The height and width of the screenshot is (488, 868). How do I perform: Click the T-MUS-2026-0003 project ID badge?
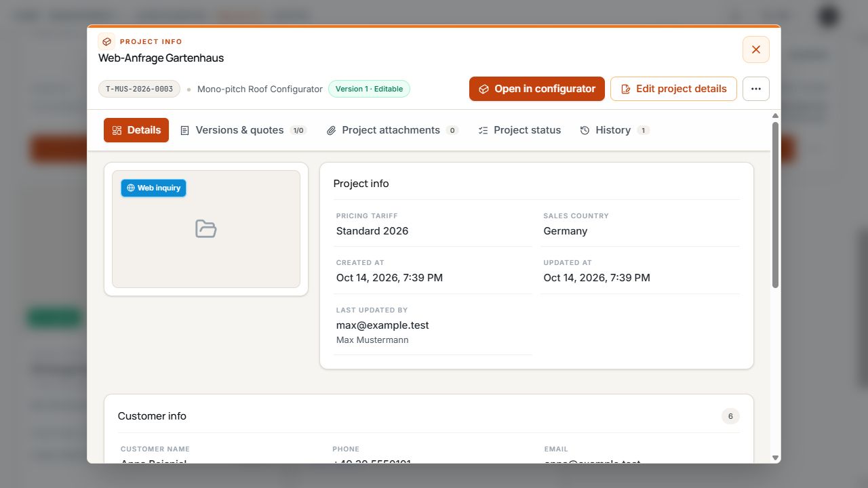click(x=140, y=89)
